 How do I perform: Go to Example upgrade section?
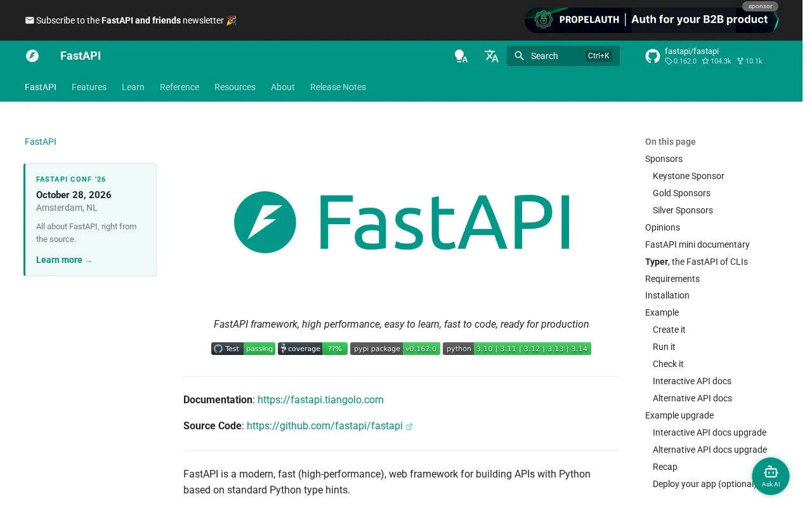coord(679,415)
